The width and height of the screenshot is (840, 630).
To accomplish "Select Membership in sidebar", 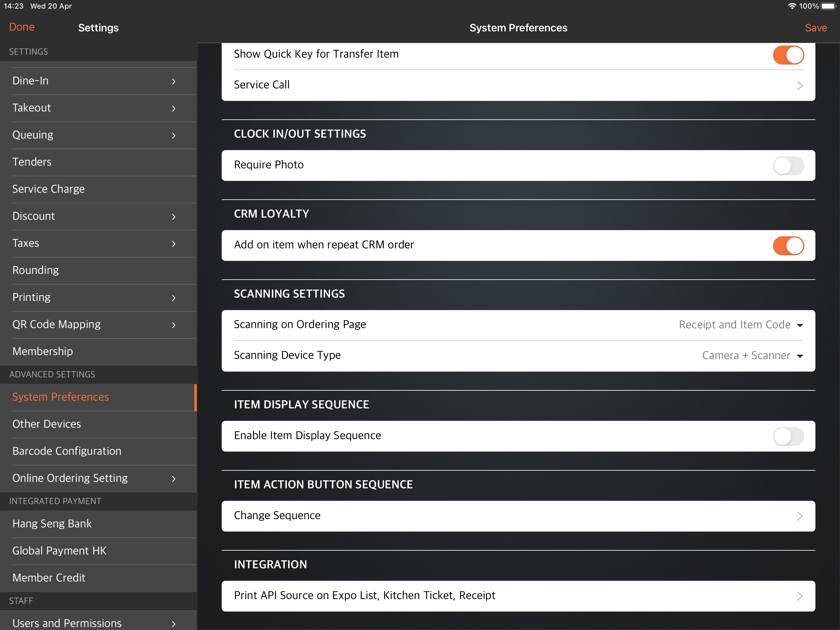I will click(x=98, y=352).
